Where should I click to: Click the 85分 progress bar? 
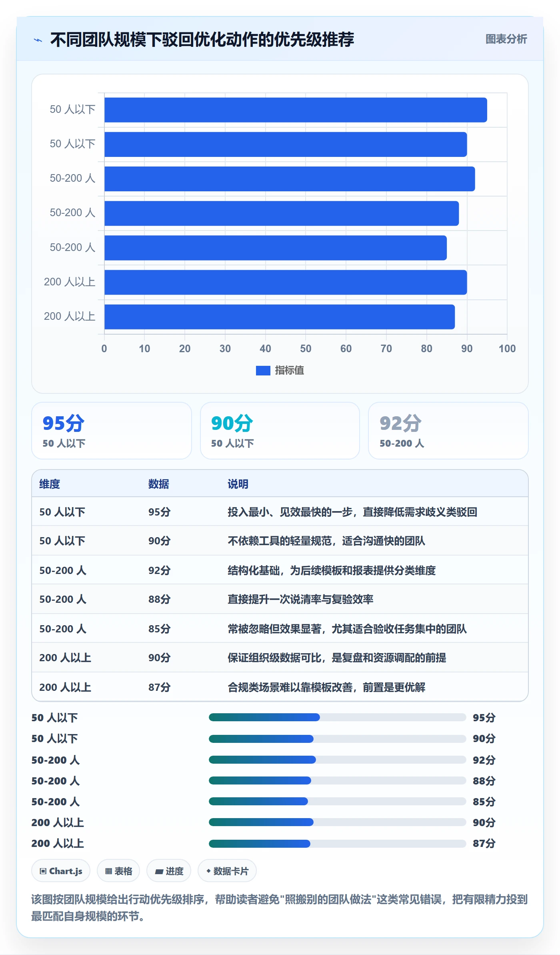338,801
